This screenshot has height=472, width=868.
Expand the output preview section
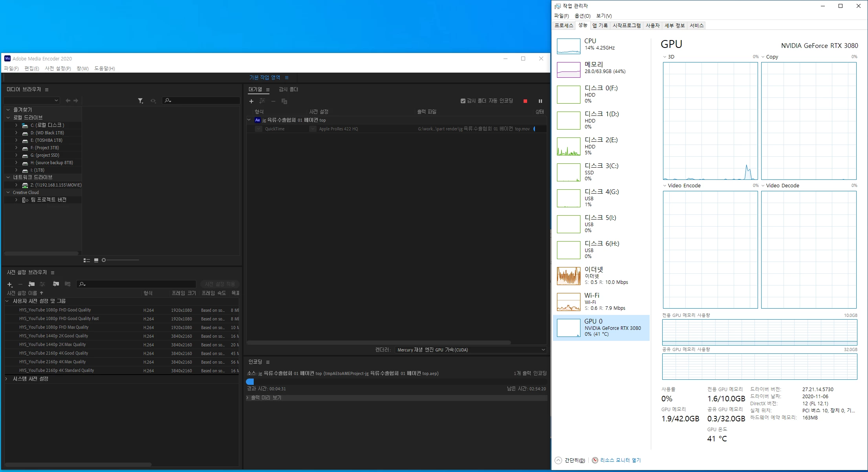[248, 398]
